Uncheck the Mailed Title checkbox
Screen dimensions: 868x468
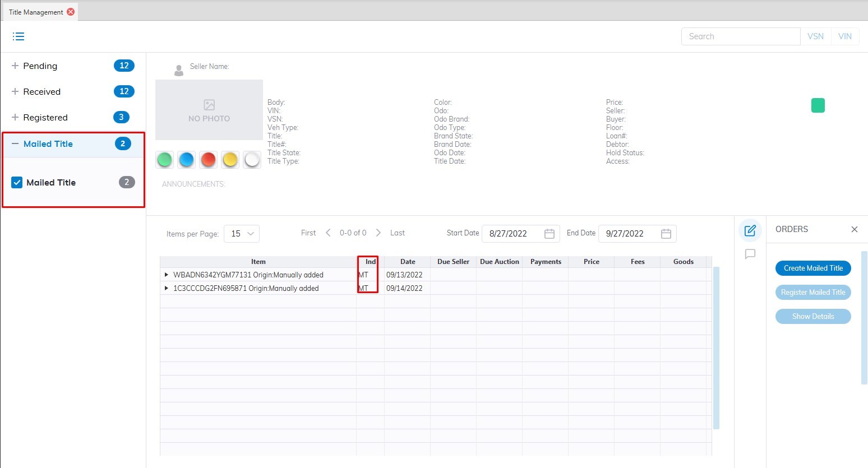pyautogui.click(x=17, y=182)
